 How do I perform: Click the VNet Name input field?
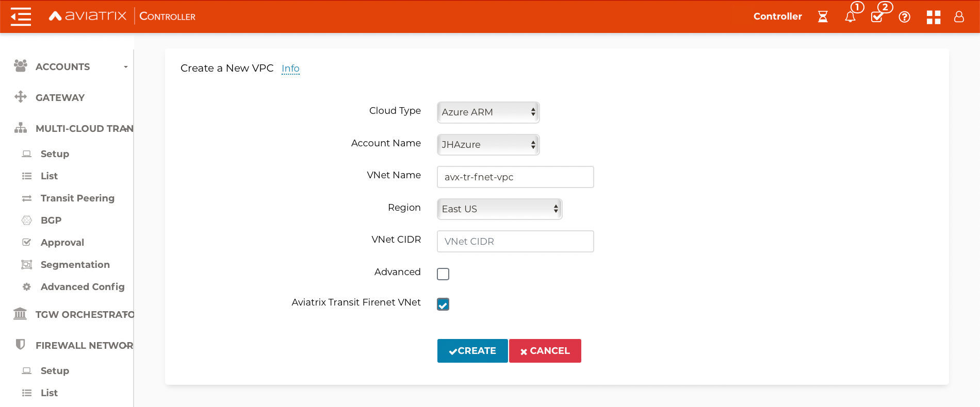point(515,177)
